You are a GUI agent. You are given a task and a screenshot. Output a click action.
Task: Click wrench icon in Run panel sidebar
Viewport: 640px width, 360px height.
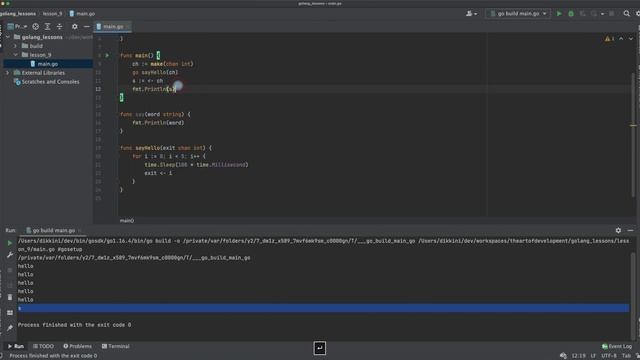(x=10, y=255)
